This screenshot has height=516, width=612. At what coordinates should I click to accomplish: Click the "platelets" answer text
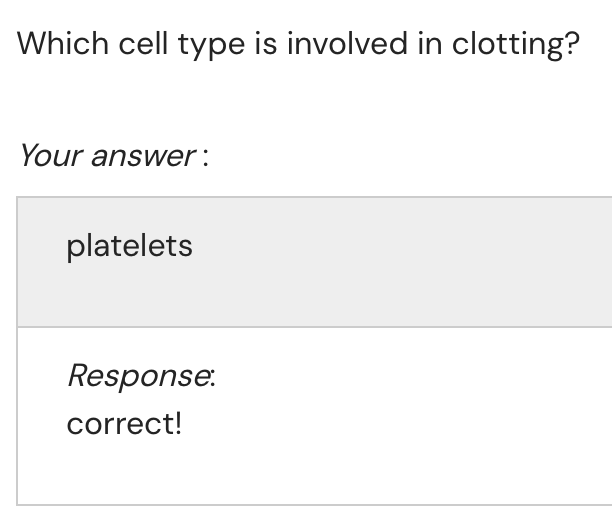(x=129, y=246)
